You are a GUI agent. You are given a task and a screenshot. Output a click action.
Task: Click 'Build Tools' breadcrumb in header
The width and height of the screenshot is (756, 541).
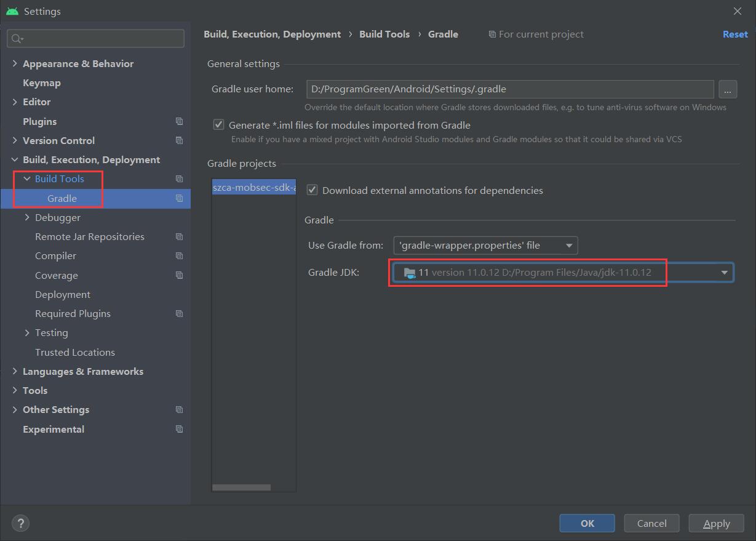384,34
